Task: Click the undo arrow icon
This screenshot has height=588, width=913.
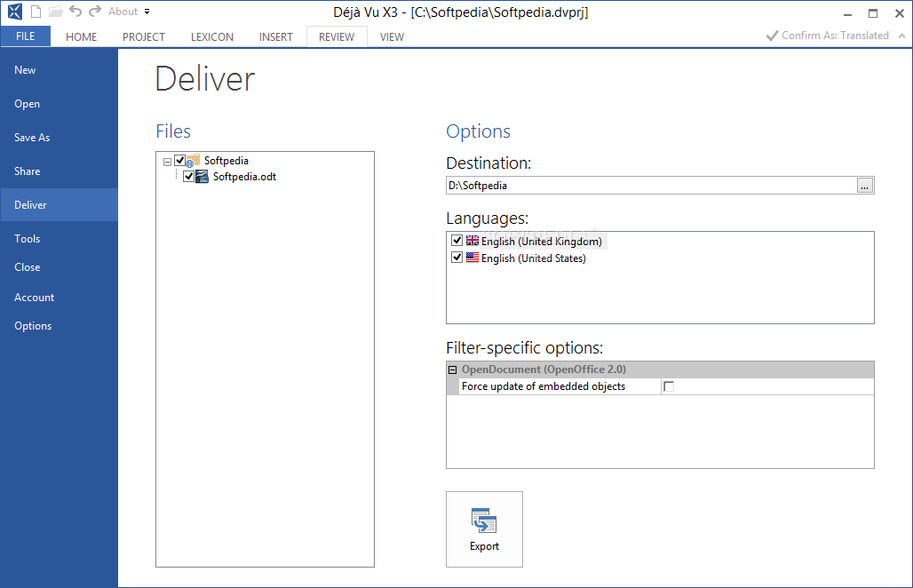Action: point(75,11)
